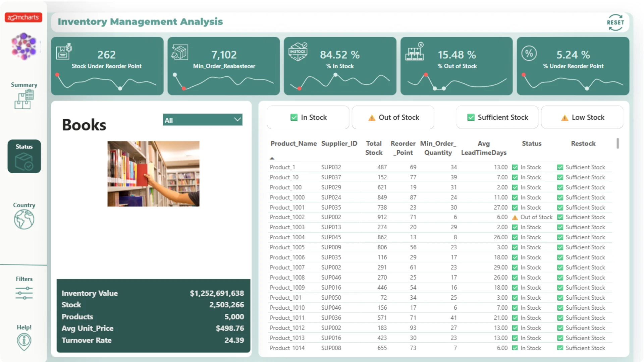Click the Stock Under Reorder Point card

coord(107,66)
